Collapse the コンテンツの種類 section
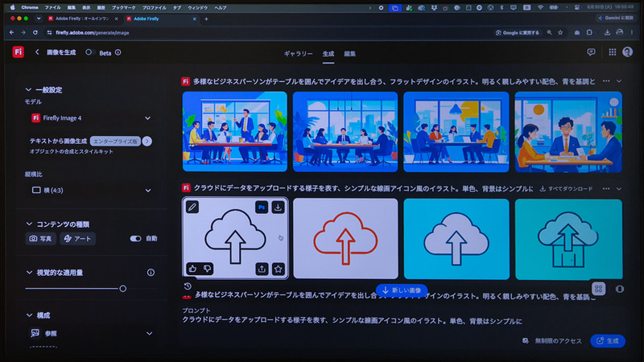Viewport: 644px width, 362px height. click(29, 224)
